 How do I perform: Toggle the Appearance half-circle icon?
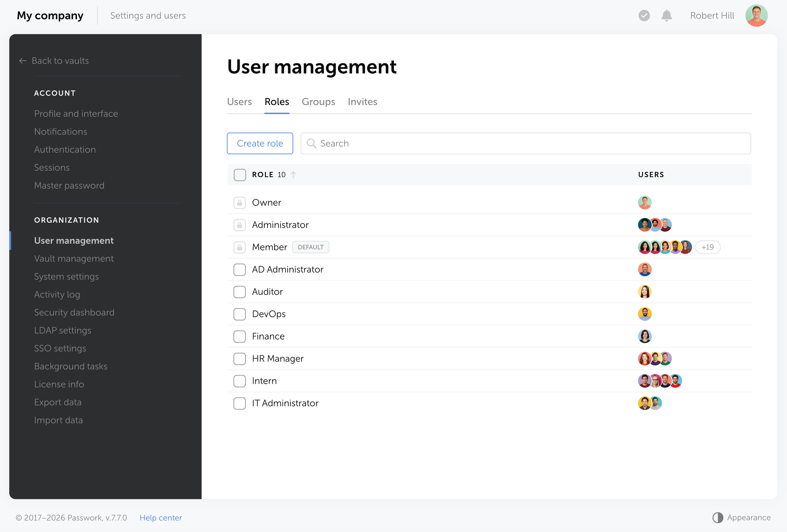[718, 517]
